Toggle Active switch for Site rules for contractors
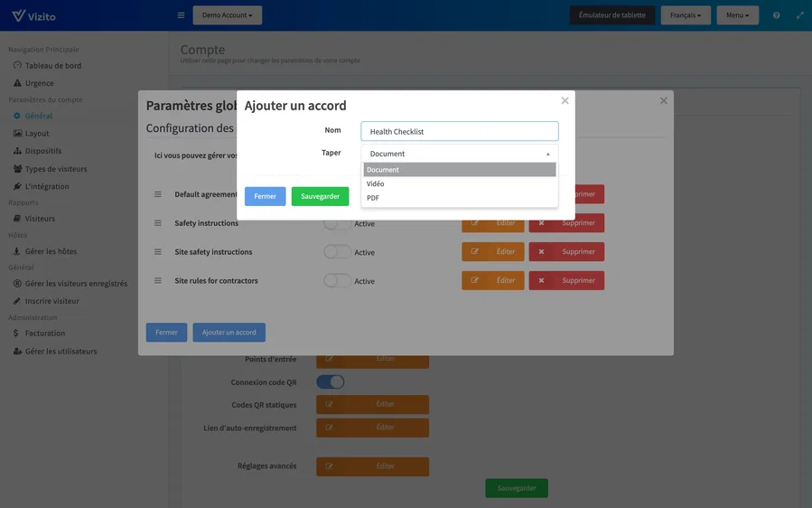Screen dimensions: 812x508 point(337,280)
